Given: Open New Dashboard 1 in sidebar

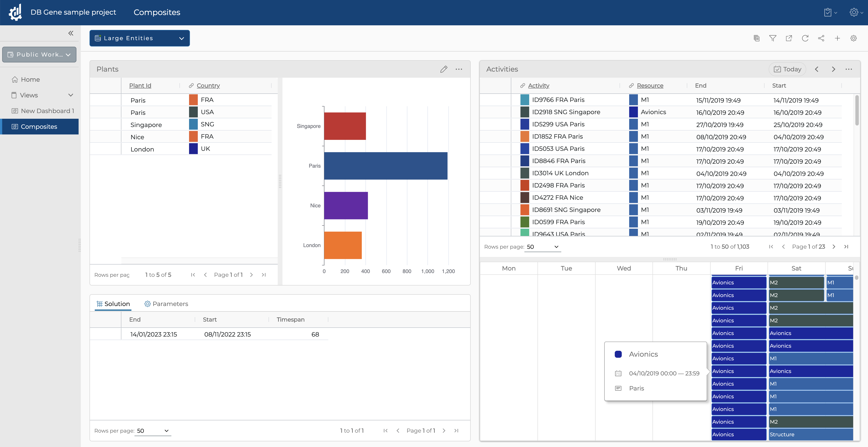Looking at the screenshot, I should point(47,111).
